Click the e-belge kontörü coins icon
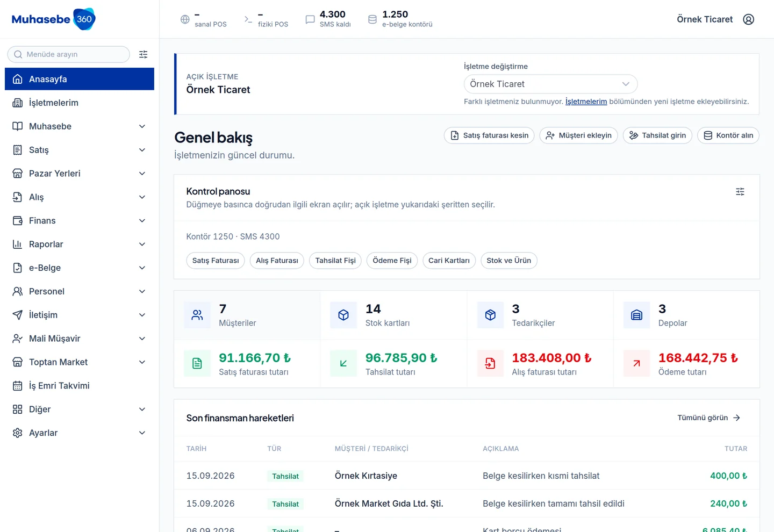This screenshot has height=532, width=774. pos(372,19)
